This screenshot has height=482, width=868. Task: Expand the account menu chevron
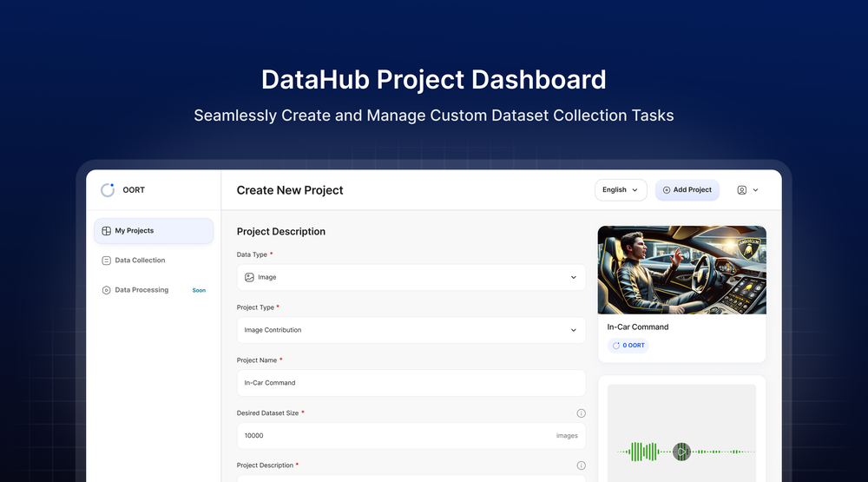[x=756, y=190]
